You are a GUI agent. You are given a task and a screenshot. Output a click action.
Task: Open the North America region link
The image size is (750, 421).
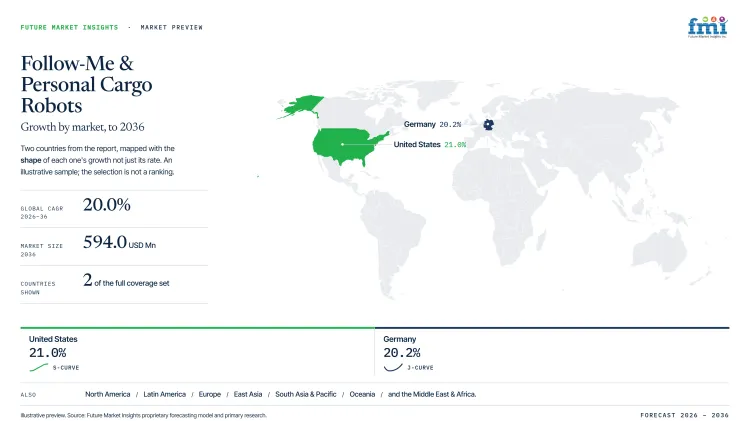[108, 394]
